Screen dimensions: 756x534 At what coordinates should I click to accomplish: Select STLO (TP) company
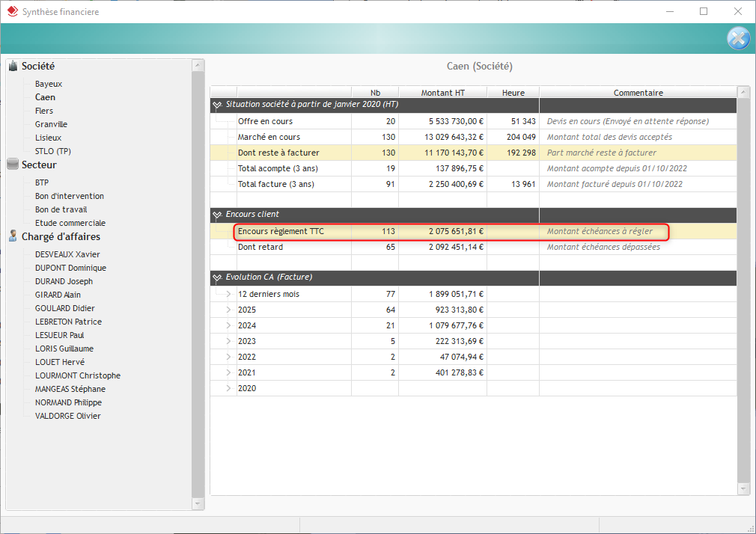coord(53,151)
